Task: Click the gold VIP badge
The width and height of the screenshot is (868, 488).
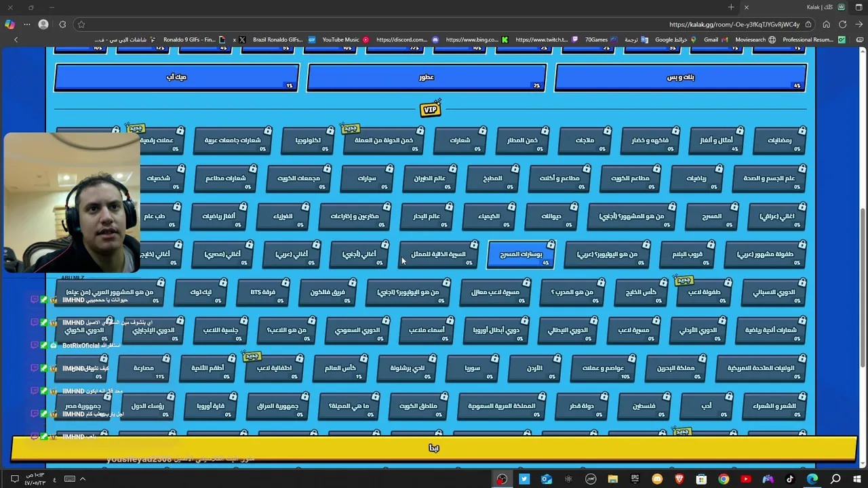Action: point(431,109)
